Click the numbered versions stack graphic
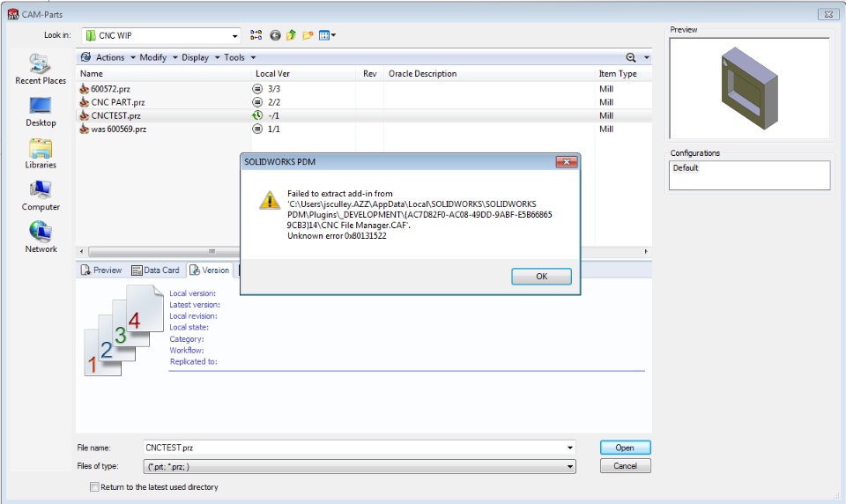Viewport: 846px width, 504px height. pyautogui.click(x=124, y=330)
